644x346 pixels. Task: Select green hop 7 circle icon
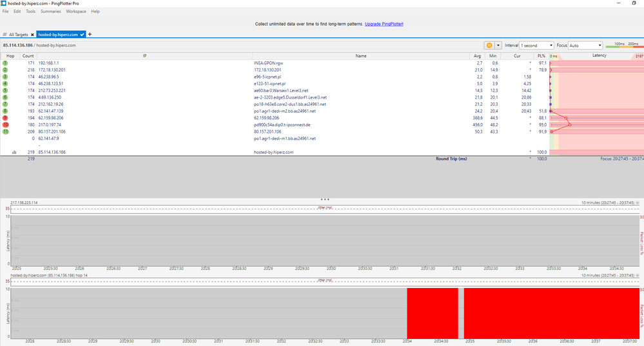[x=5, y=104]
